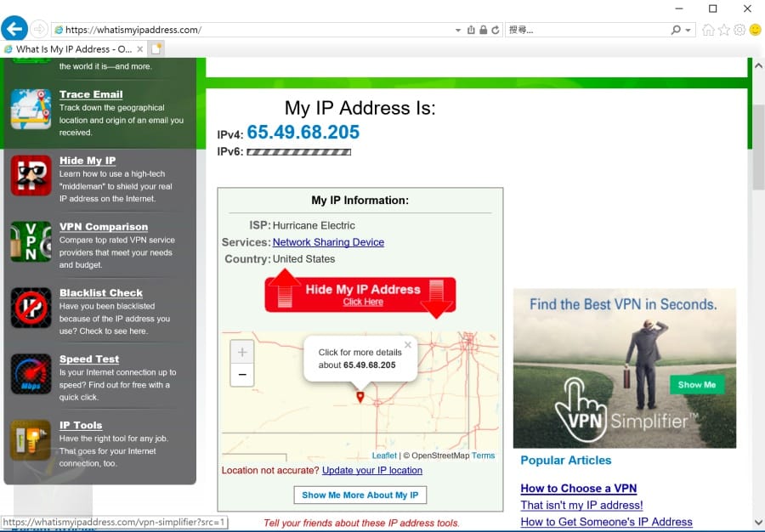
Task: Zoom in on the map
Action: [242, 352]
